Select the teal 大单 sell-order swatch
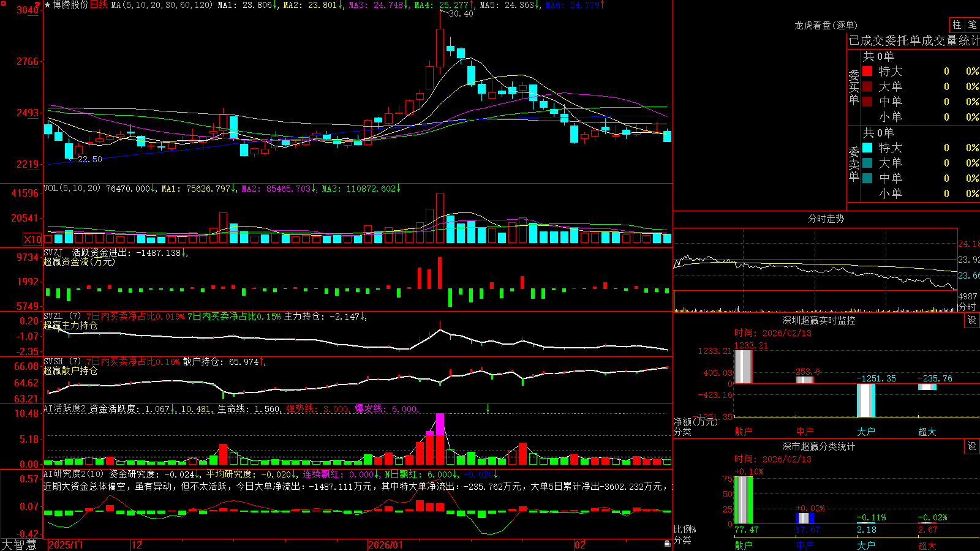Viewport: 980px width, 551px height. (x=867, y=163)
